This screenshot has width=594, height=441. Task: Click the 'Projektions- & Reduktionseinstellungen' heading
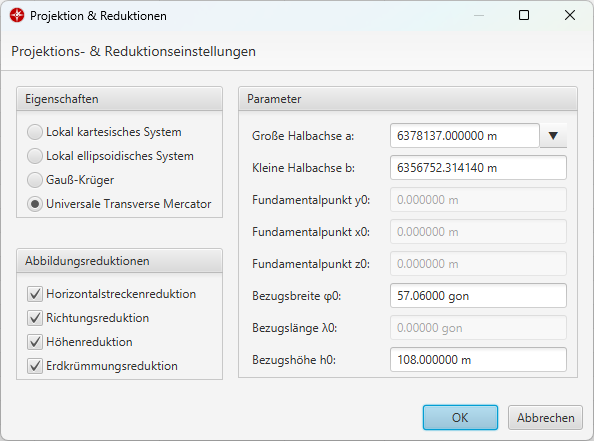tap(133, 52)
